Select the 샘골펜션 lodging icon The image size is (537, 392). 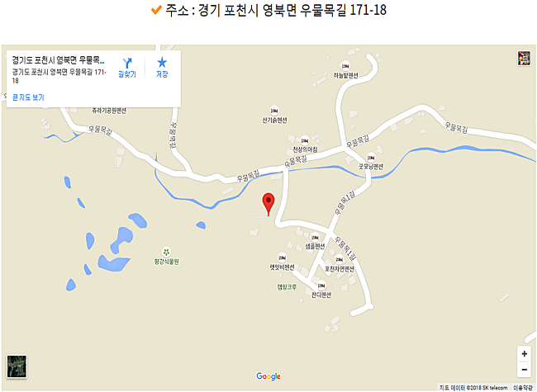(x=315, y=237)
